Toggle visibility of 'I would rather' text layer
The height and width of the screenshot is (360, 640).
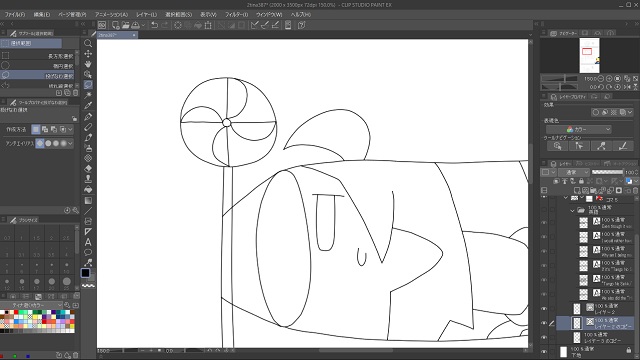[x=544, y=237]
